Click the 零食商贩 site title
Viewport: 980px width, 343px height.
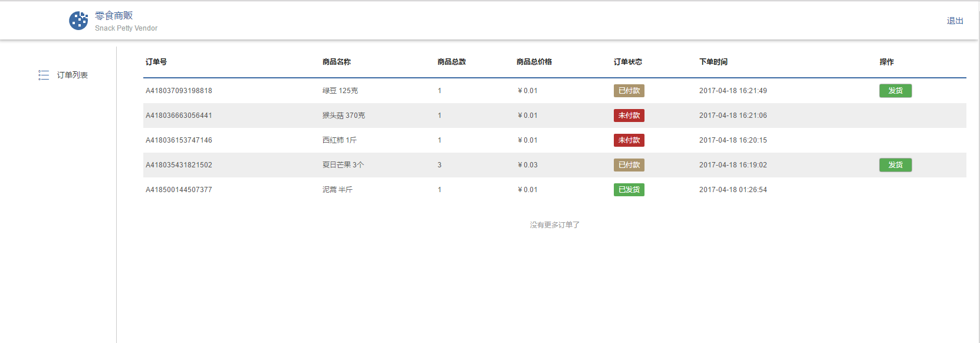(114, 15)
